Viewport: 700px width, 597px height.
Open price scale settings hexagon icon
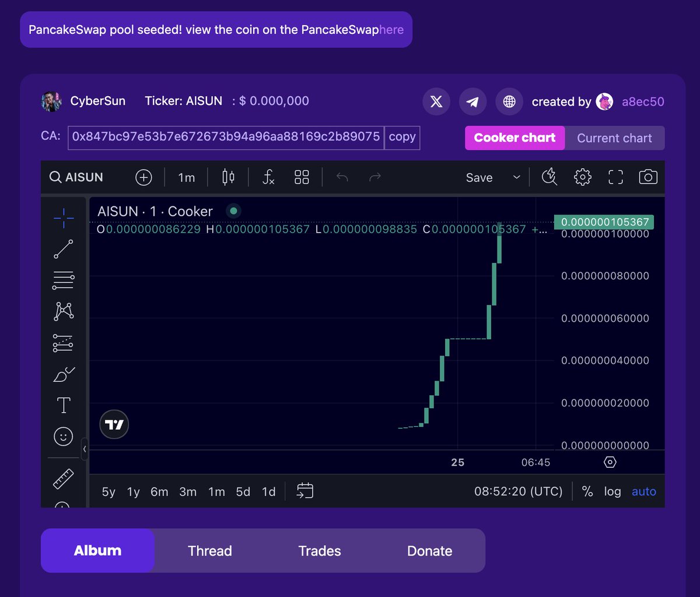coord(610,462)
